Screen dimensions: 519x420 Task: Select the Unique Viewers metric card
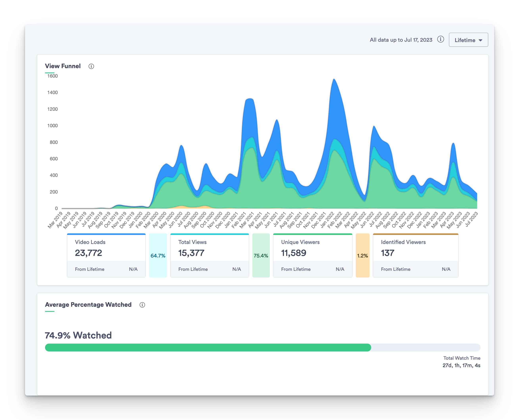click(312, 255)
